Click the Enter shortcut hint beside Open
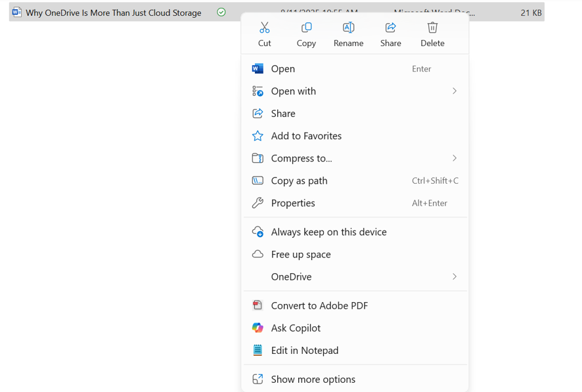 [421, 68]
